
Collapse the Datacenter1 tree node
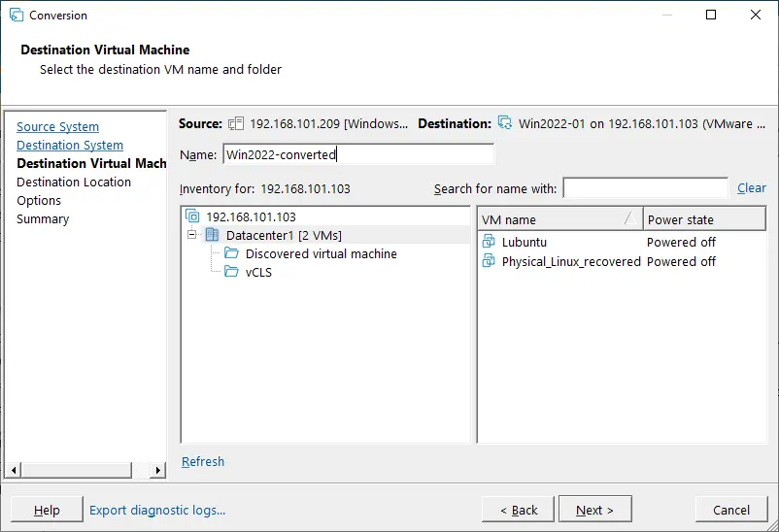click(x=191, y=235)
